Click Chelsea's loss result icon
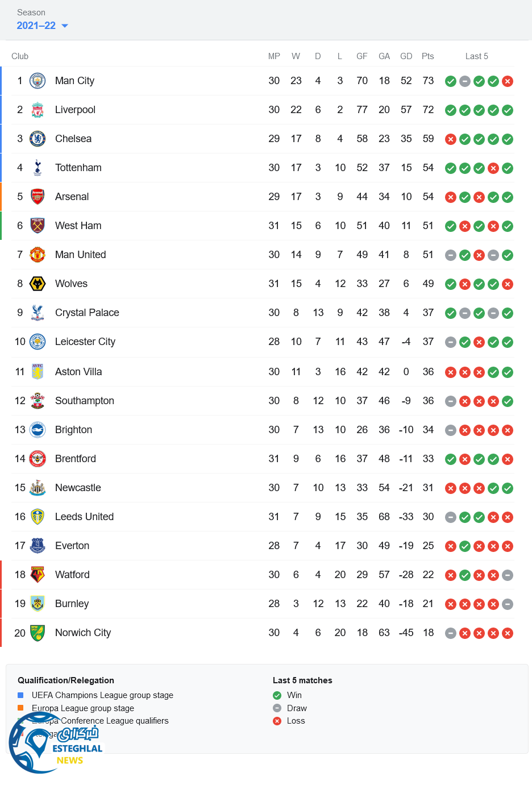This screenshot has height=789, width=532. pyautogui.click(x=451, y=139)
